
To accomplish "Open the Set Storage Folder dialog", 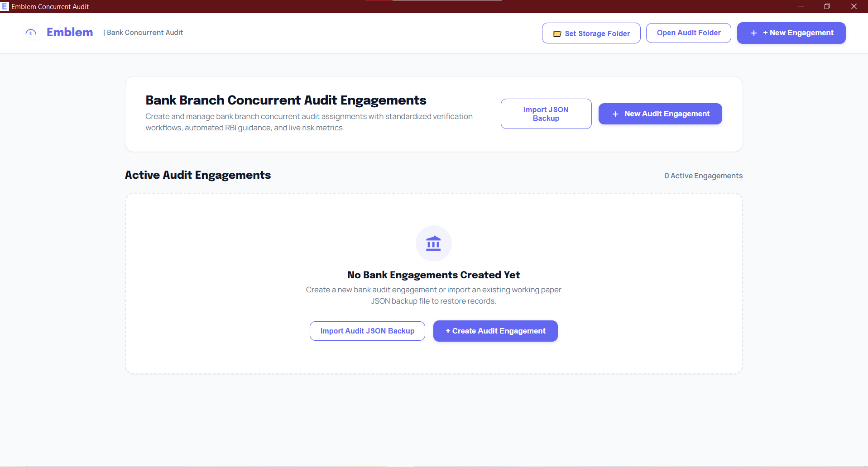I will tap(591, 33).
